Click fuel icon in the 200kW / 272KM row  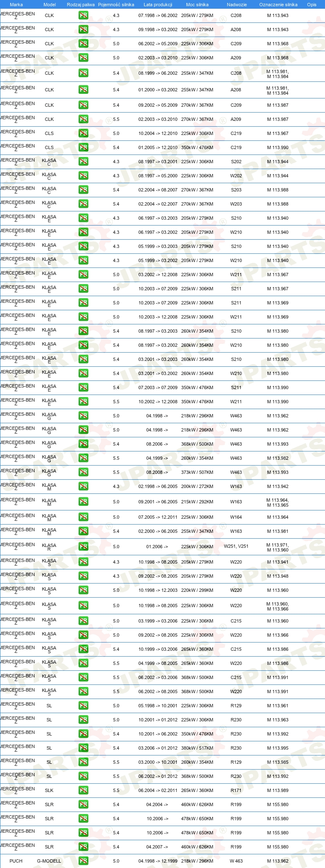[83, 486]
